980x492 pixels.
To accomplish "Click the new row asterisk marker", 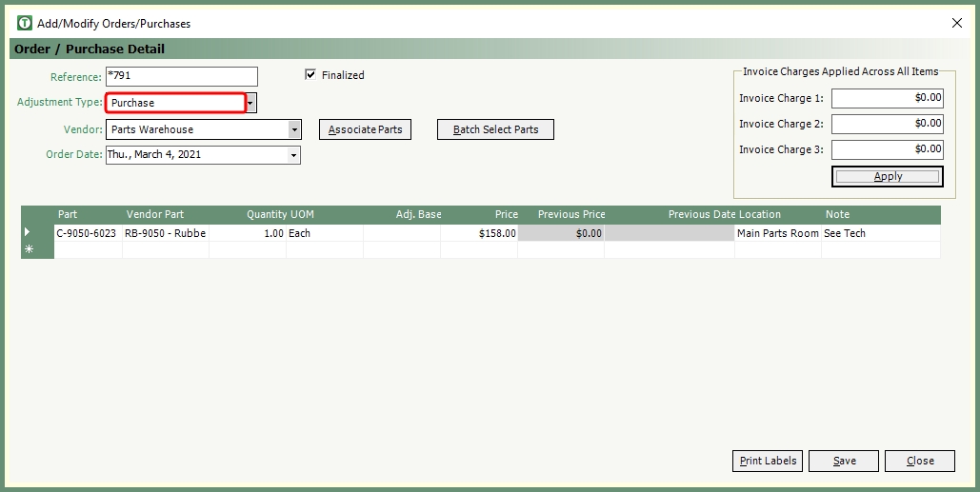I will point(29,249).
